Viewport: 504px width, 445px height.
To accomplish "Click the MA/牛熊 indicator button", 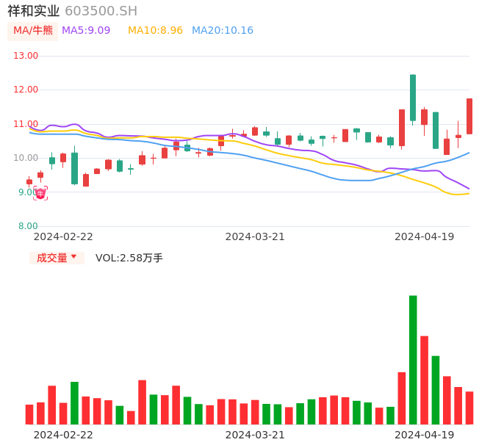I will (32, 31).
